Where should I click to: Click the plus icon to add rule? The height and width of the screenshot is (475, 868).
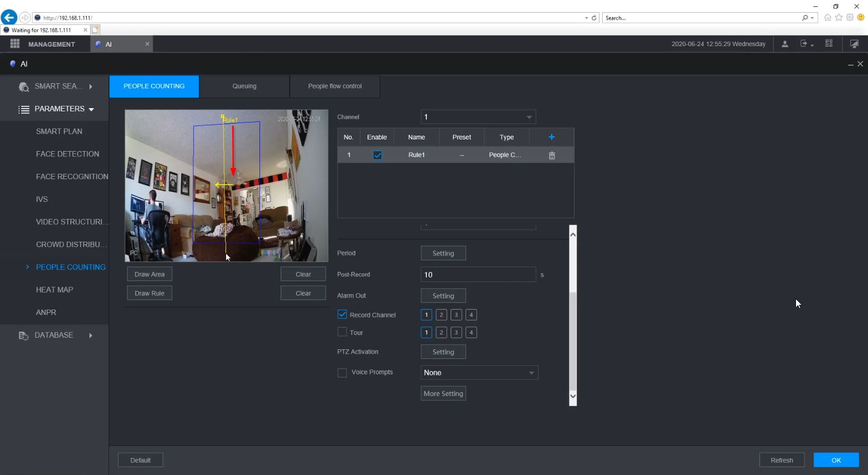coord(551,137)
